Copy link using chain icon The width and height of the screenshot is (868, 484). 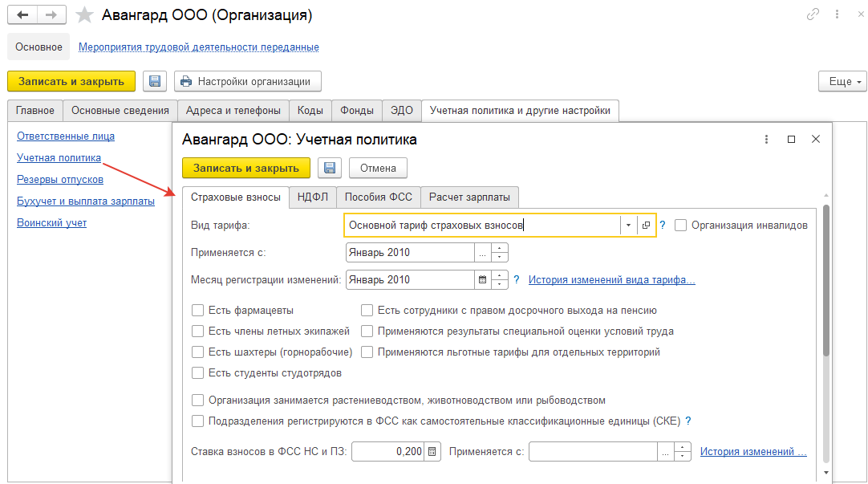coord(813,14)
